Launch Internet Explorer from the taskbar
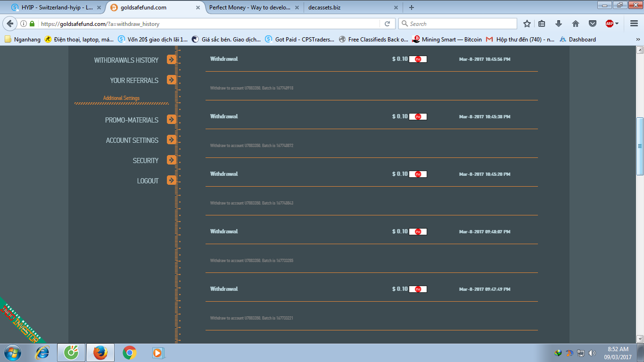The image size is (644, 362). click(42, 353)
